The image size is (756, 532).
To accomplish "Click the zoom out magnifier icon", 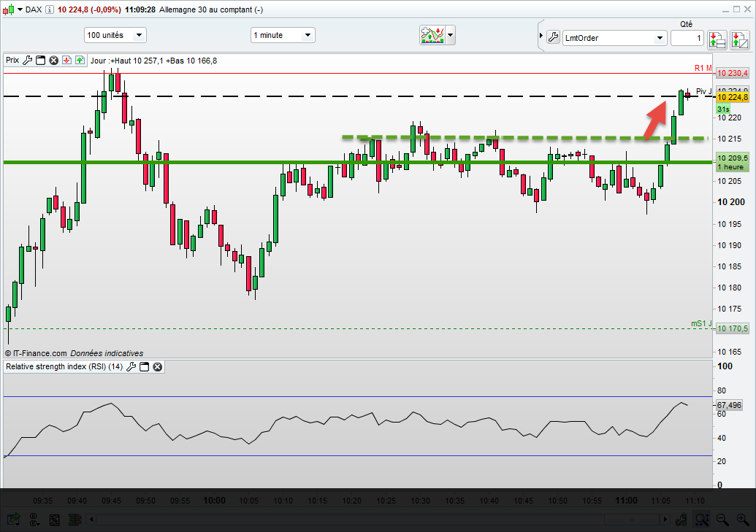I will pos(722,520).
